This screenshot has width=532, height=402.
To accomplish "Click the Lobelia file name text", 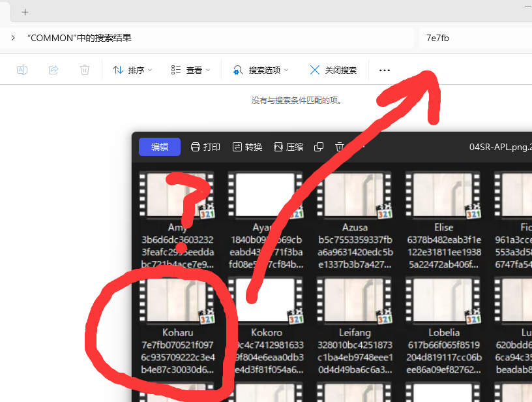I will point(444,332).
